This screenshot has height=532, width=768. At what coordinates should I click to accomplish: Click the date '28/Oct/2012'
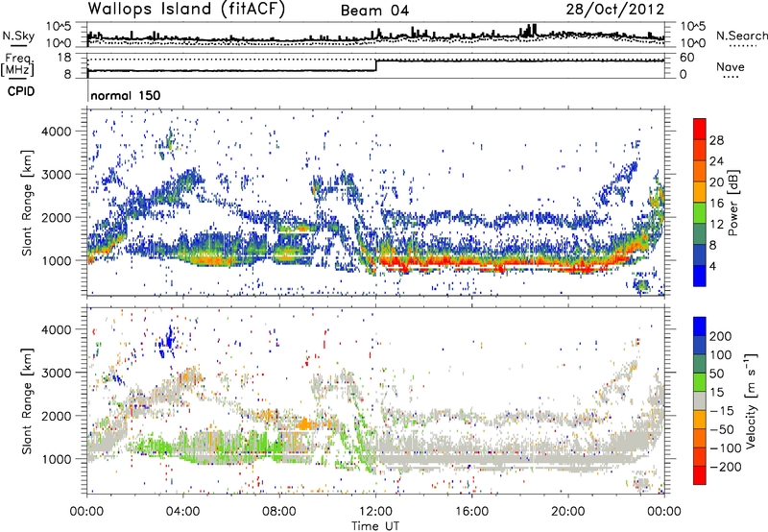click(x=615, y=10)
